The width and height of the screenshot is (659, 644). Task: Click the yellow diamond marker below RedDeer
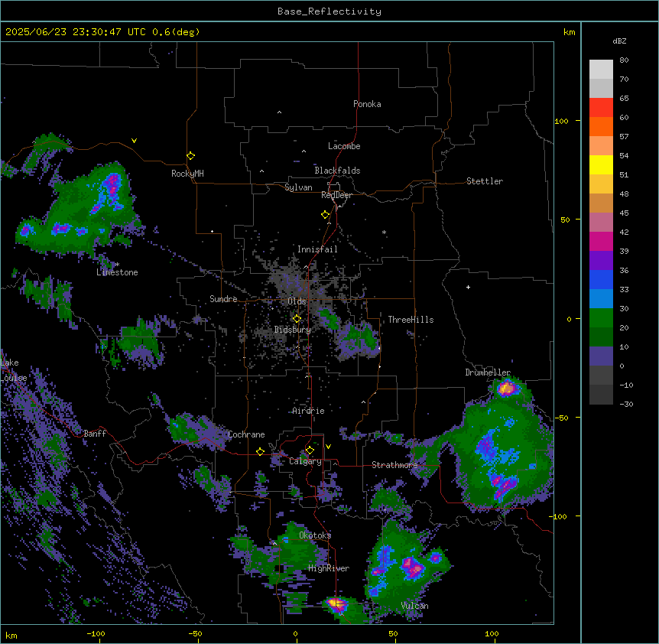click(x=326, y=215)
